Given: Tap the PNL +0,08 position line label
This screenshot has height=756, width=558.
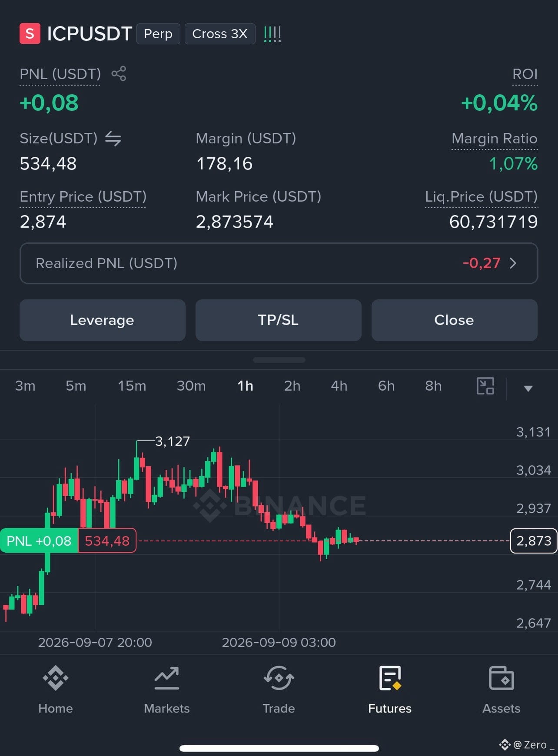Looking at the screenshot, I should 39,541.
